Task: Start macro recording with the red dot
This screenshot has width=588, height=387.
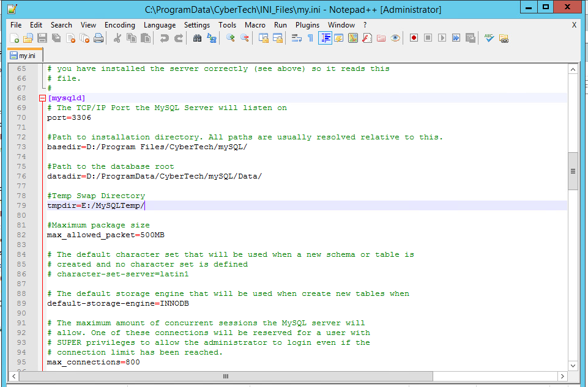Action: tap(414, 38)
